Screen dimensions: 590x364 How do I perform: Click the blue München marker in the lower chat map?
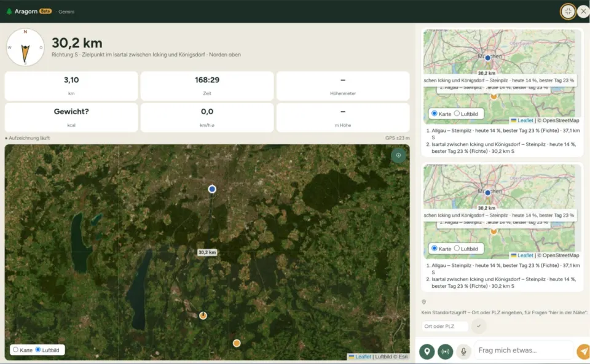[487, 193]
